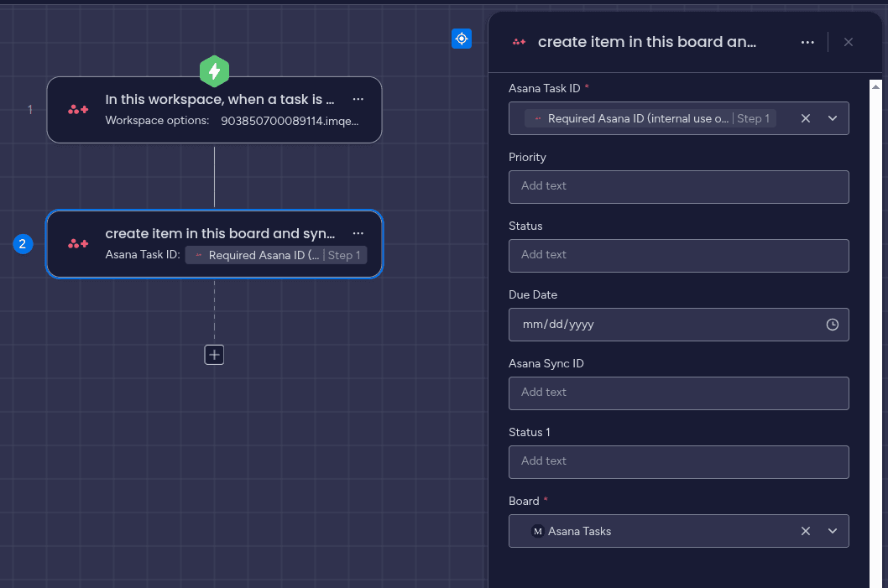Click the monday board icon in the Asana Tasks chip
This screenshot has width=888, height=588.
[x=537, y=531]
